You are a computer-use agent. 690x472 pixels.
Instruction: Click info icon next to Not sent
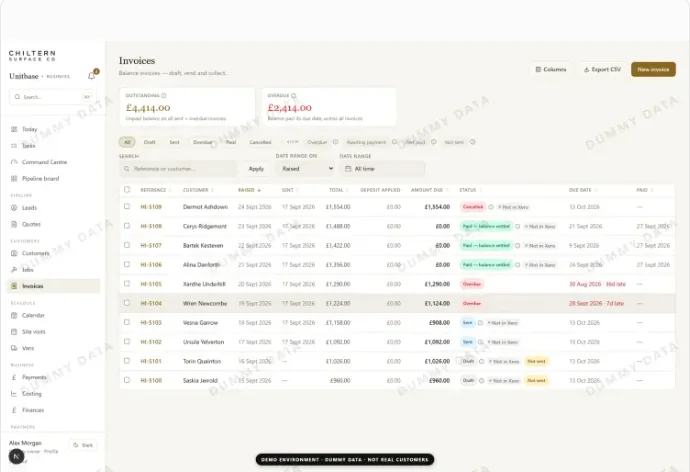pos(472,142)
